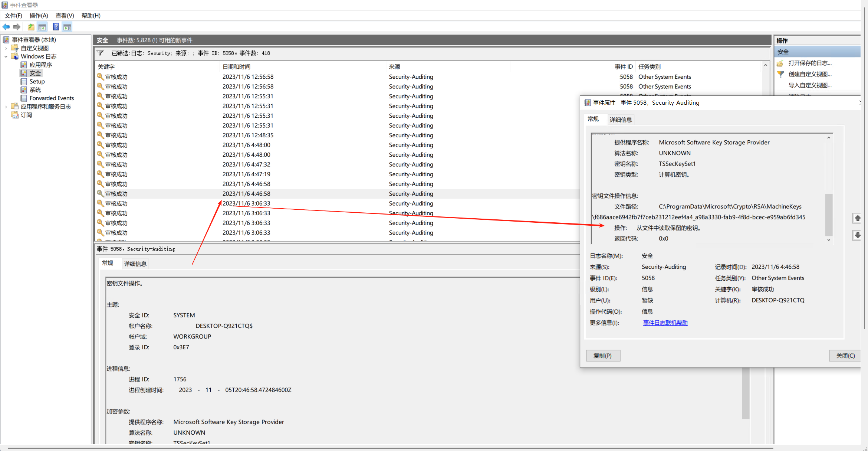The width and height of the screenshot is (868, 451).
Task: Click the filter funnel icon above event list
Action: pos(100,53)
